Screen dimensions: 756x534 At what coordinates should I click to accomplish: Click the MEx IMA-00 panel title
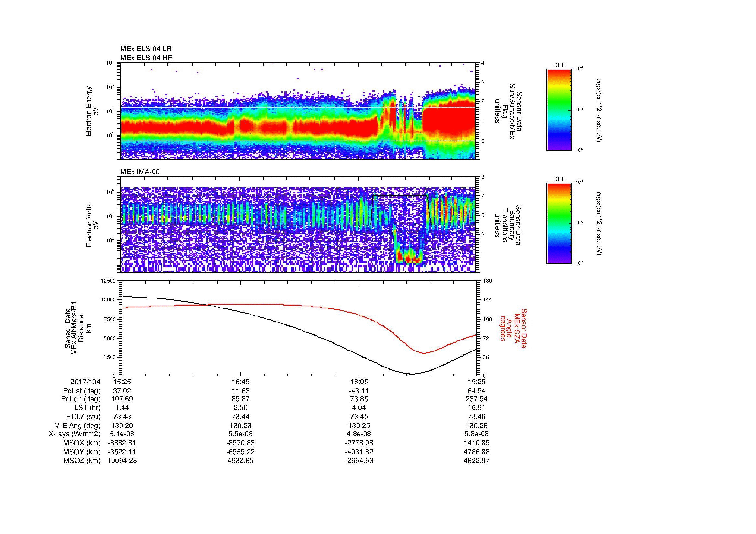coord(140,172)
